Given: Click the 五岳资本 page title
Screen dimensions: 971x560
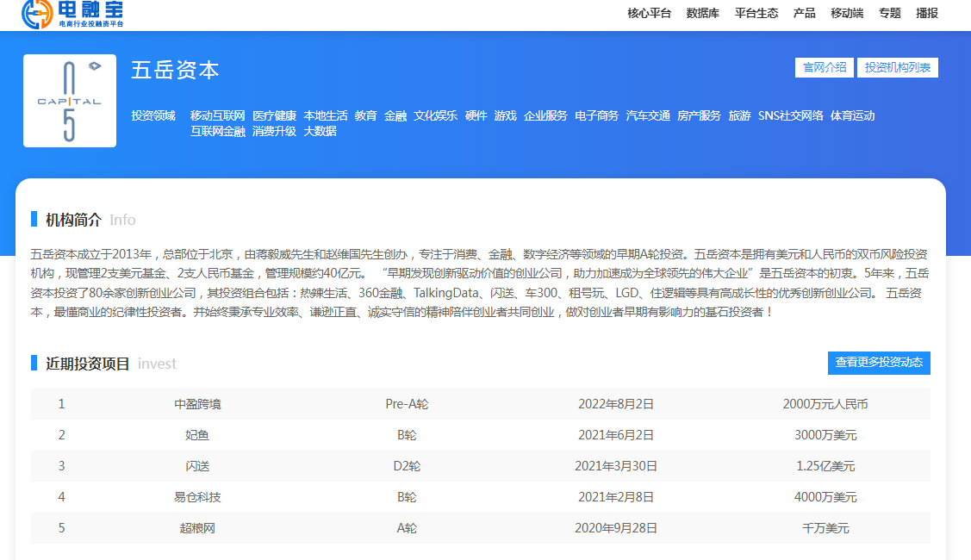Looking at the screenshot, I should [175, 70].
